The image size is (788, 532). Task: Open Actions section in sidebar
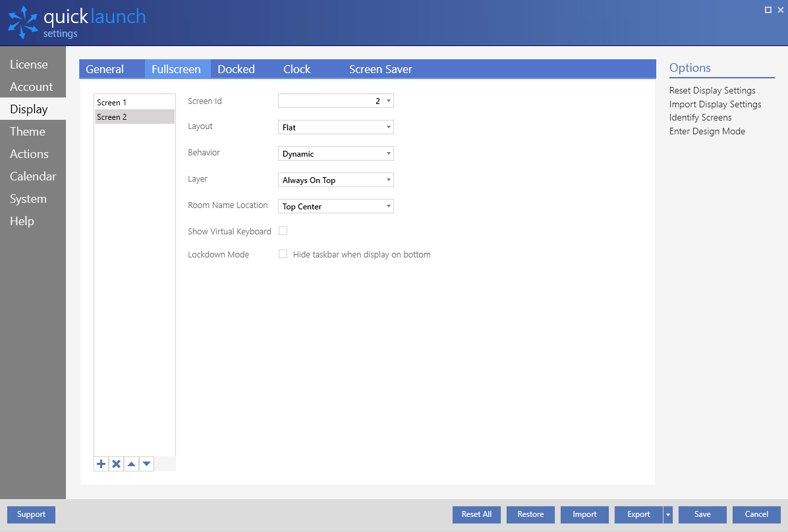[33, 153]
